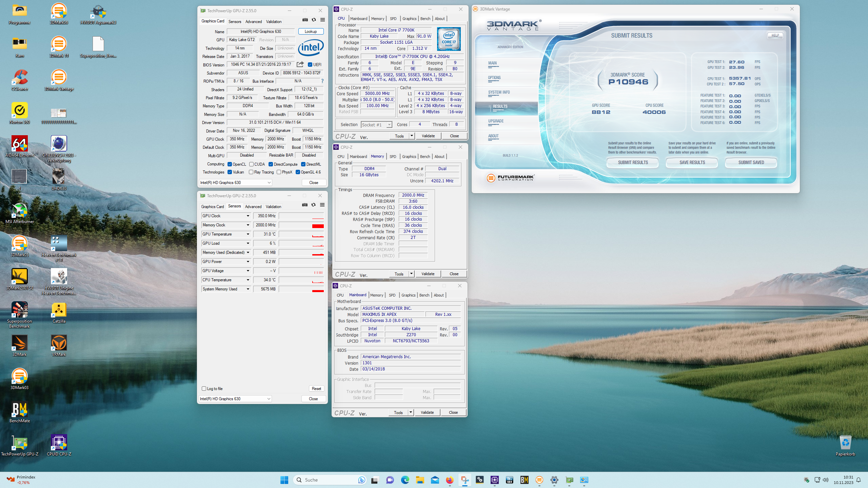
Task: Open the GPU selector dropdown in top GPU-Z window
Action: tap(235, 183)
